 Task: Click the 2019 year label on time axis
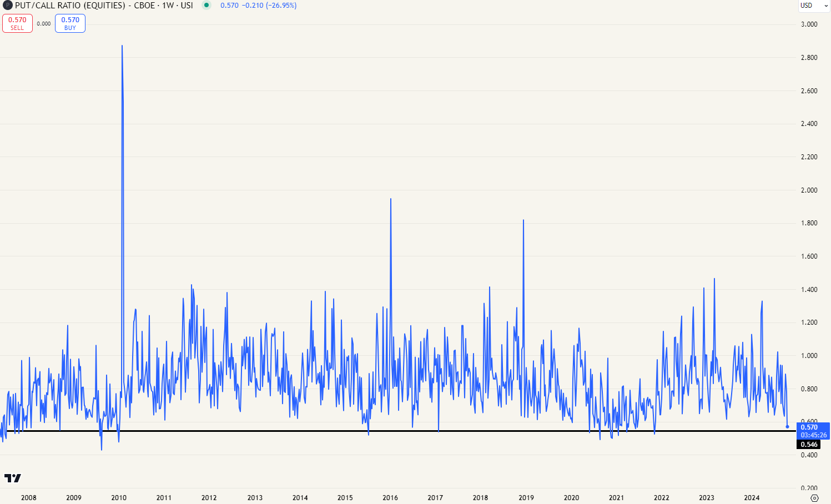pos(526,498)
